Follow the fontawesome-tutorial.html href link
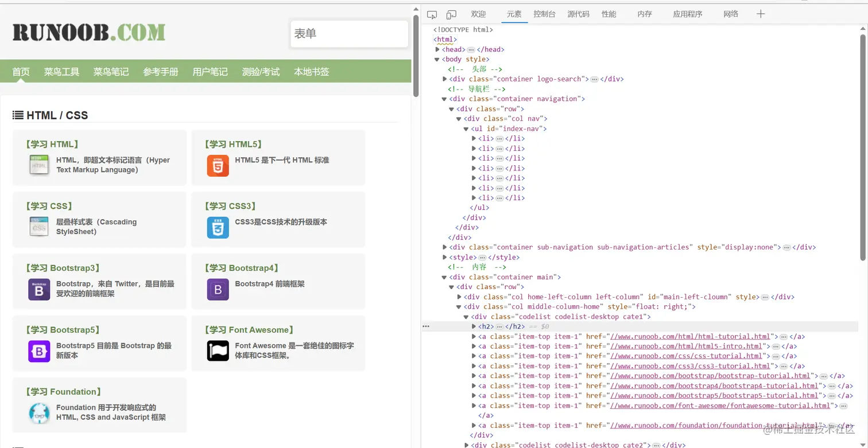The height and width of the screenshot is (448, 868). pyautogui.click(x=720, y=406)
